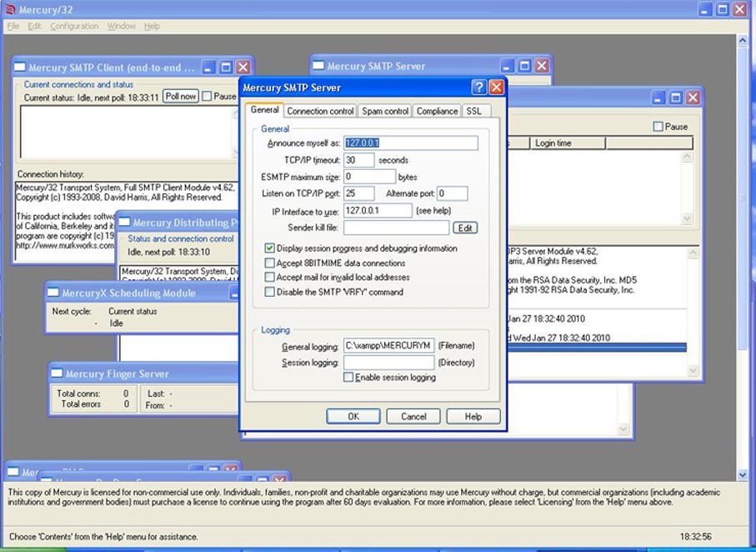Click the Idle status in MercuryX Scheduling Module

tap(116, 324)
